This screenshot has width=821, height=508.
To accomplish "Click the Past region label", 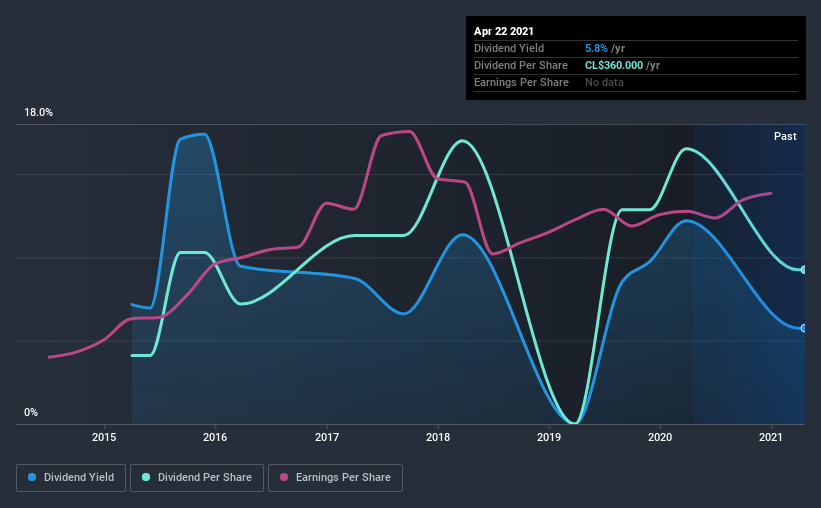I will tap(785, 136).
